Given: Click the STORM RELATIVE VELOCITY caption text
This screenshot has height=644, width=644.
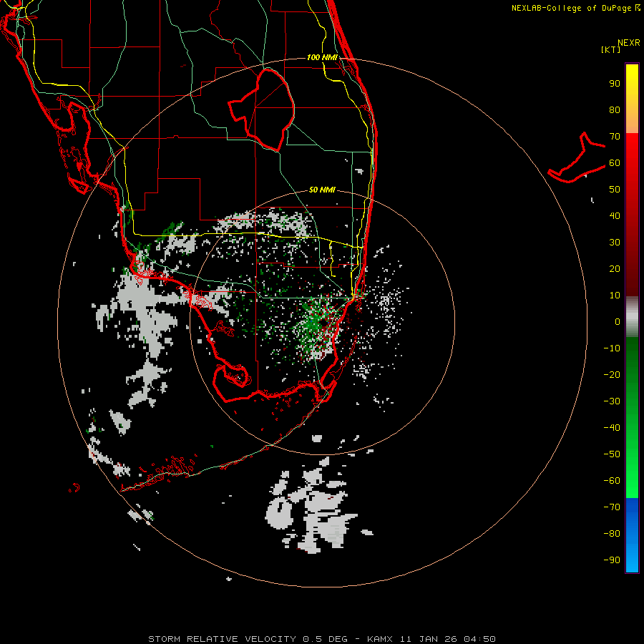Looking at the screenshot, I should [222, 639].
